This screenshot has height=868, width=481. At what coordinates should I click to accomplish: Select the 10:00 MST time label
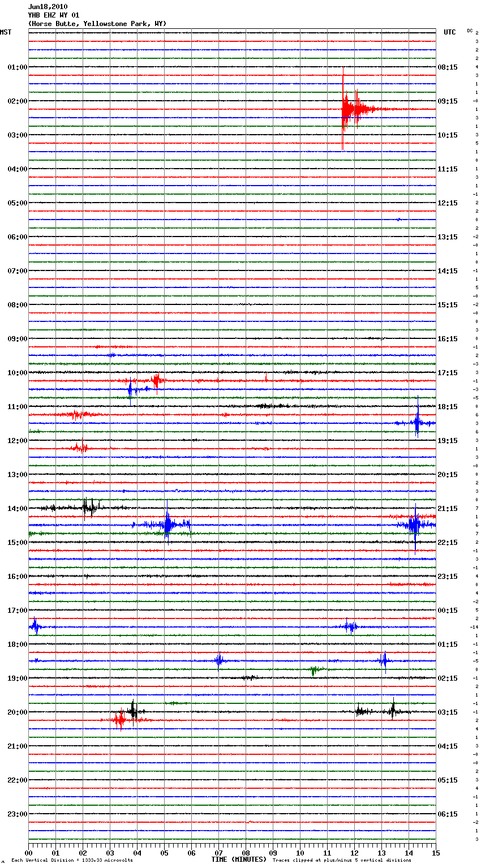tap(18, 373)
